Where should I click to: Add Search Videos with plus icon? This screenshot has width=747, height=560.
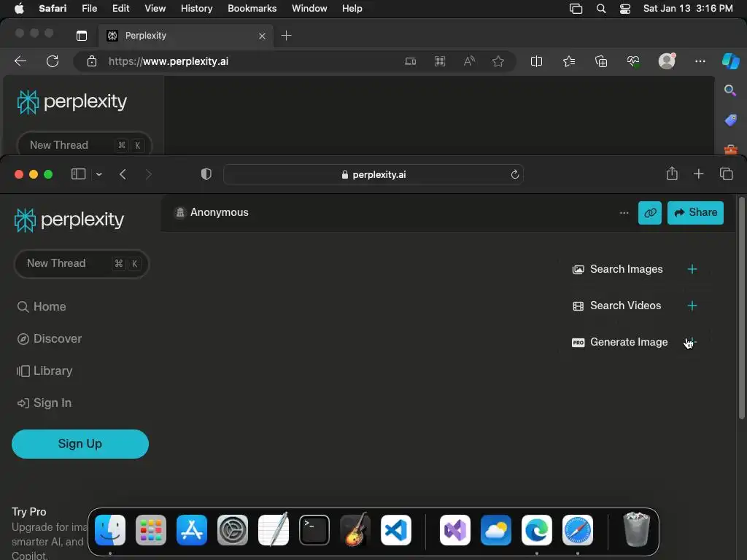pos(692,306)
